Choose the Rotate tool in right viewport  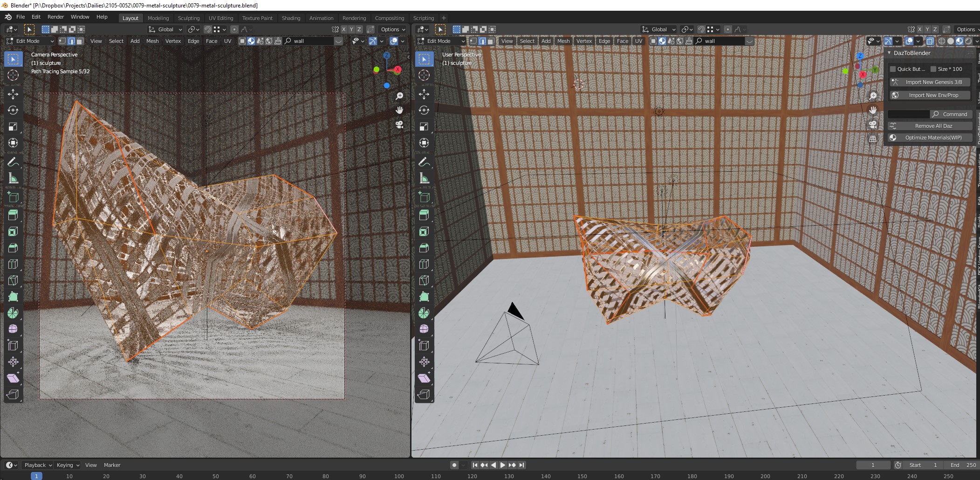tap(424, 110)
